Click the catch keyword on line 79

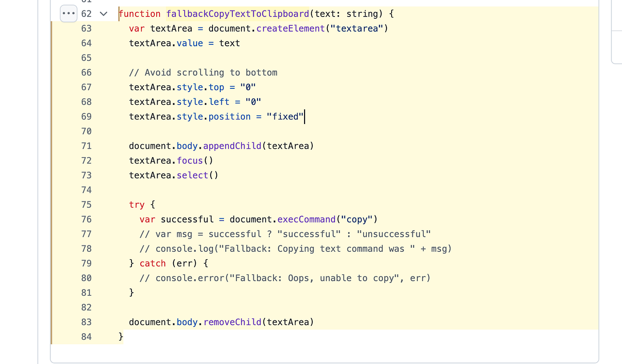[153, 263]
